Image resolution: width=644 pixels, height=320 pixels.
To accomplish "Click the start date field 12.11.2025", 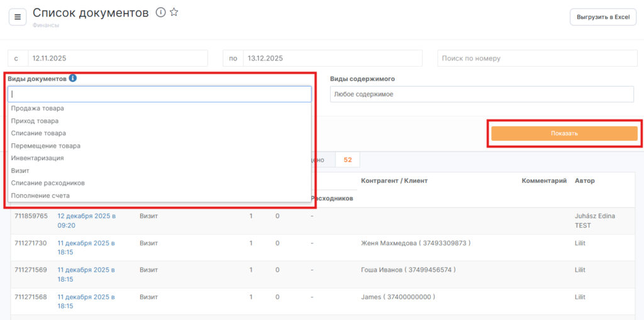I will tap(117, 58).
